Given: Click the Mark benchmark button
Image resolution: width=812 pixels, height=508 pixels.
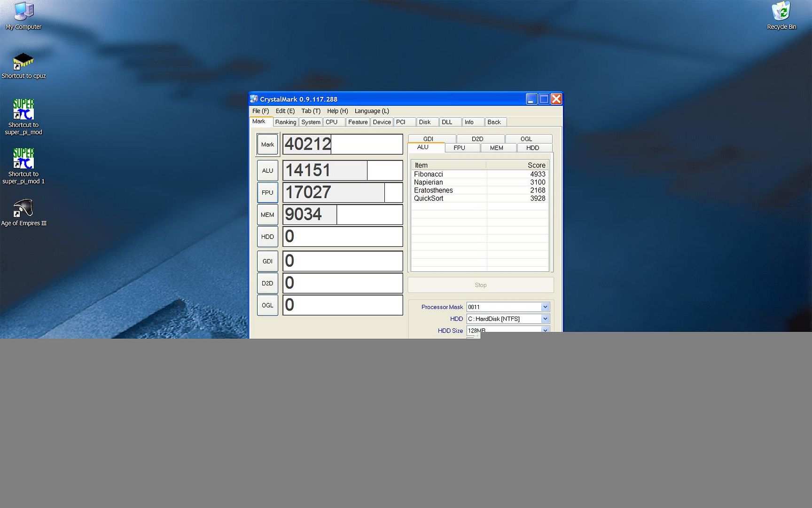Looking at the screenshot, I should [267, 144].
